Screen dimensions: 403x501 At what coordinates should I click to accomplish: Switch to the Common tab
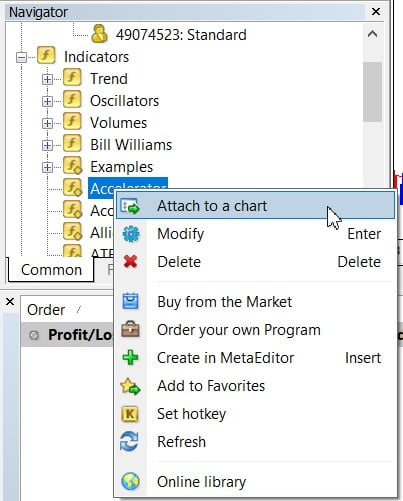[x=51, y=270]
